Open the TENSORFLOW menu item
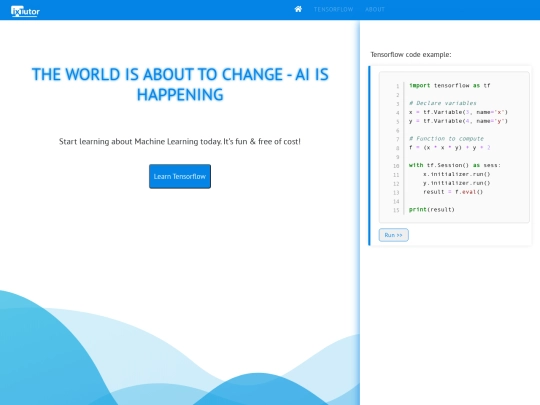The width and height of the screenshot is (540, 405). (333, 10)
